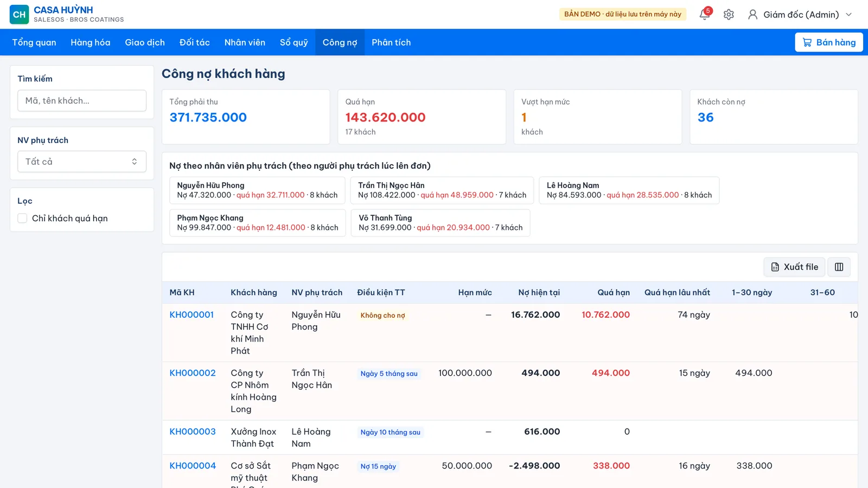868x488 pixels.
Task: Go to the Tổng quan tab
Action: pos(34,42)
